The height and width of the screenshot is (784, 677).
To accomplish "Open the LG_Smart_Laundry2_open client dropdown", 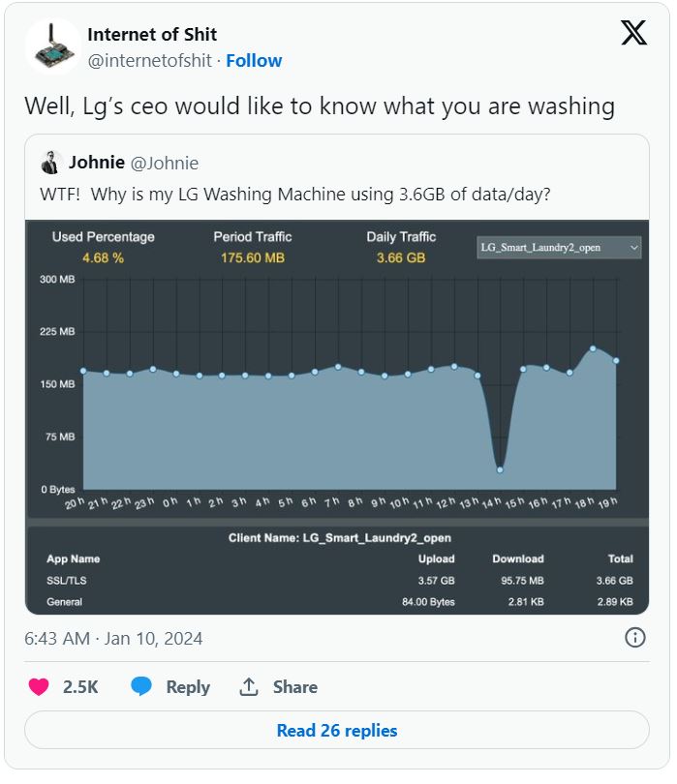I will [559, 248].
